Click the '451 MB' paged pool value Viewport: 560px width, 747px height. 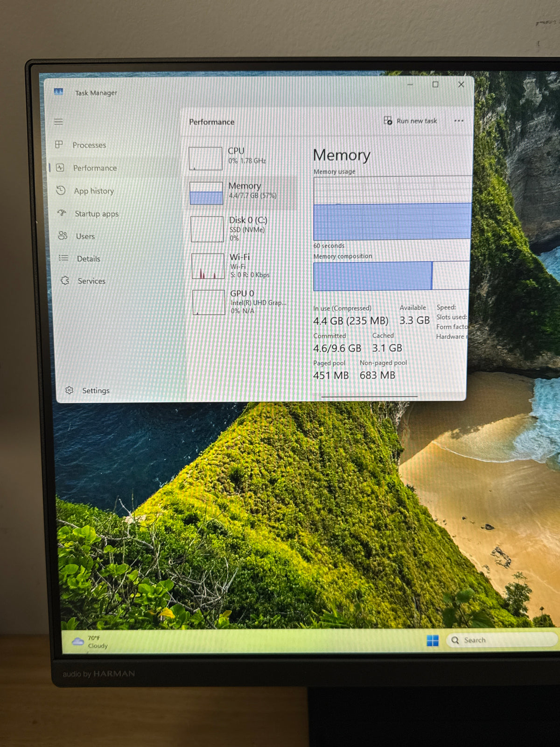(x=331, y=375)
